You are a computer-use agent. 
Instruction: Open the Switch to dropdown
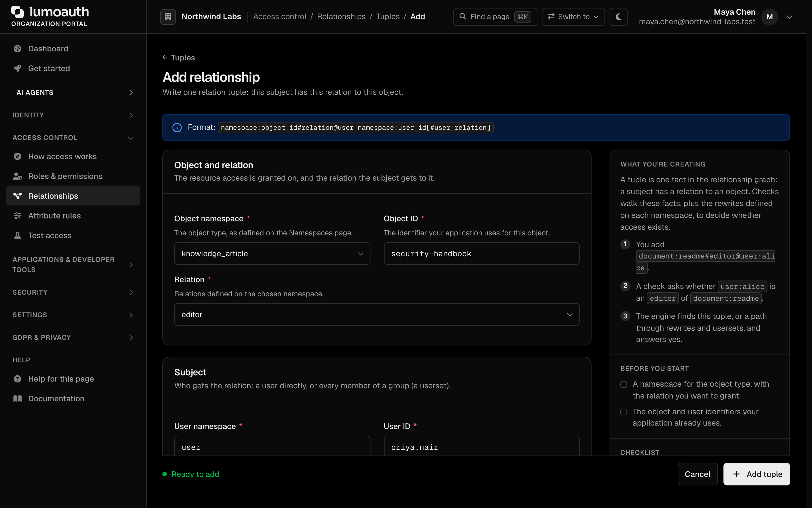click(573, 16)
